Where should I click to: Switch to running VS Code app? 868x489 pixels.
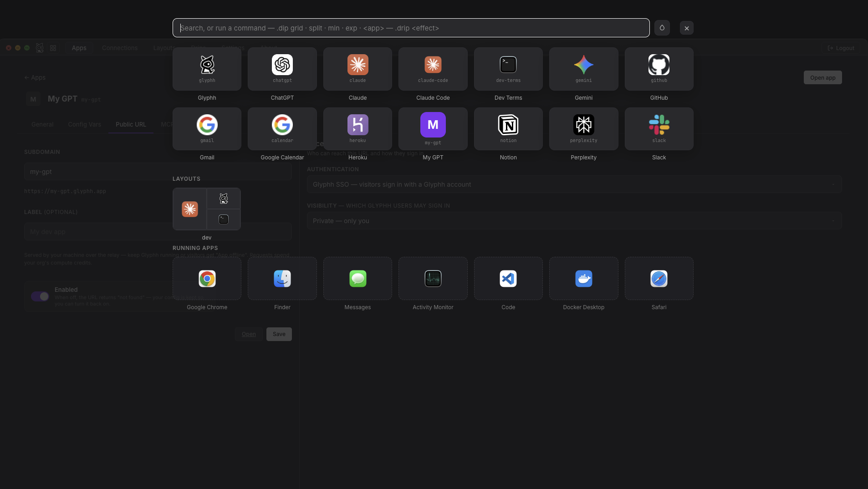click(508, 278)
